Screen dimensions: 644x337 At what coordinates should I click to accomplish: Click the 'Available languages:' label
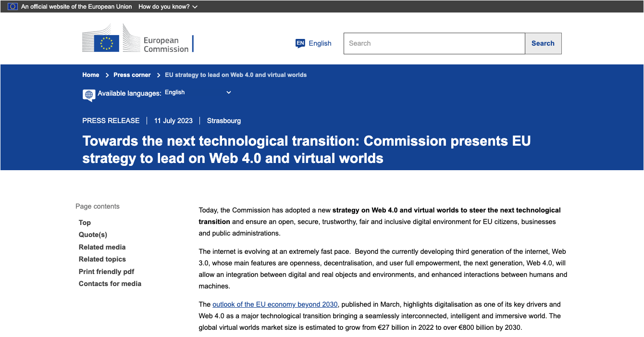130,93
